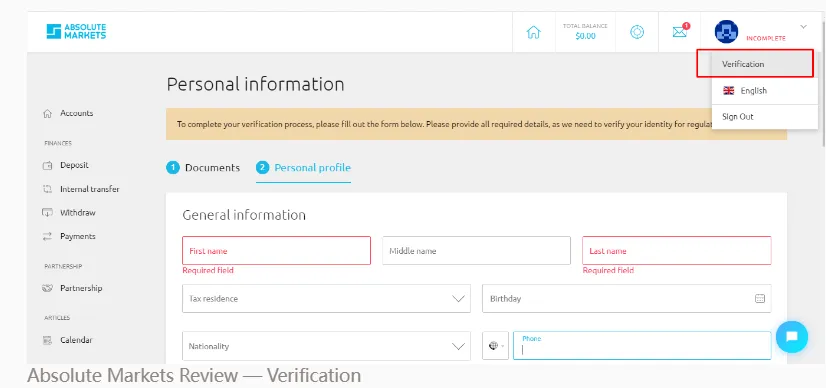Click the Phone input field

[642, 346]
